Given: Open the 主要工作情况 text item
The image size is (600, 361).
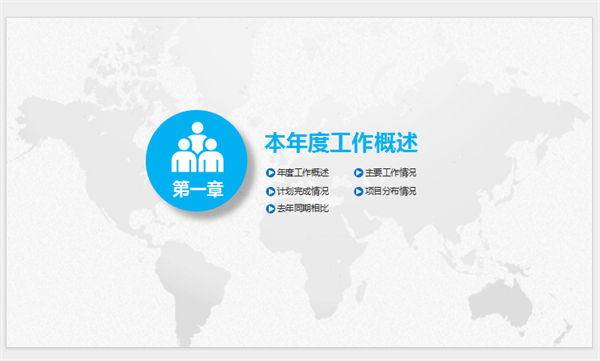Looking at the screenshot, I should point(391,173).
